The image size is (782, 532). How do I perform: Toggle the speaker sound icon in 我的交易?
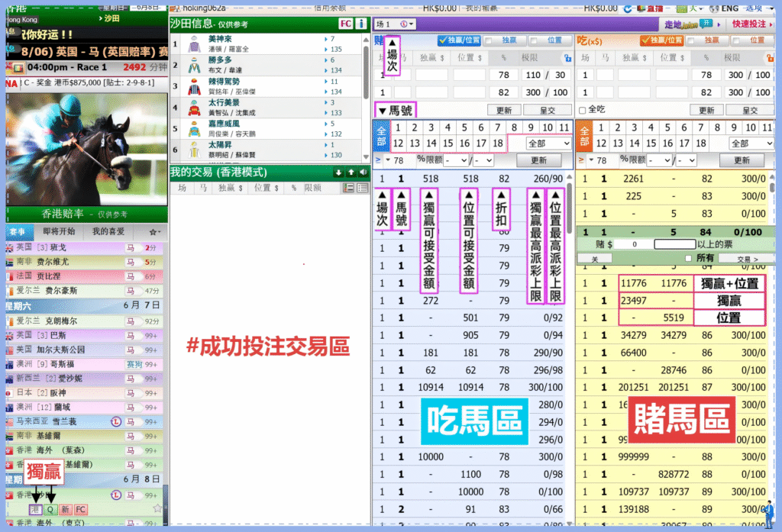tap(363, 172)
